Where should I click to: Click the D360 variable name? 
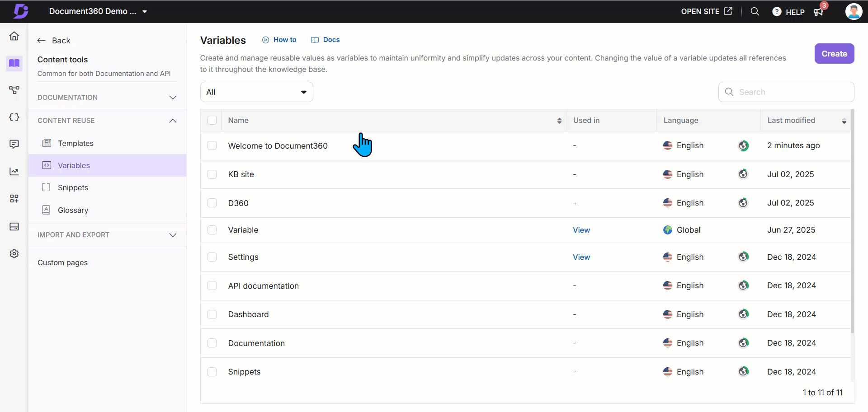click(x=238, y=203)
